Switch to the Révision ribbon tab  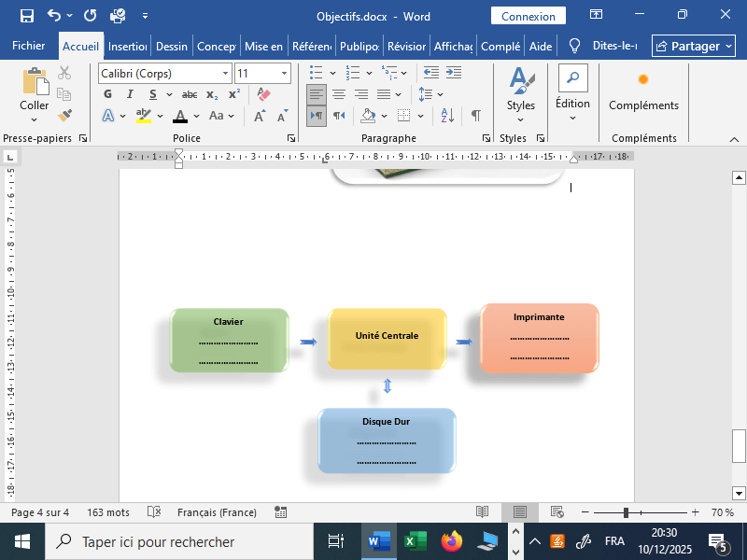click(406, 46)
